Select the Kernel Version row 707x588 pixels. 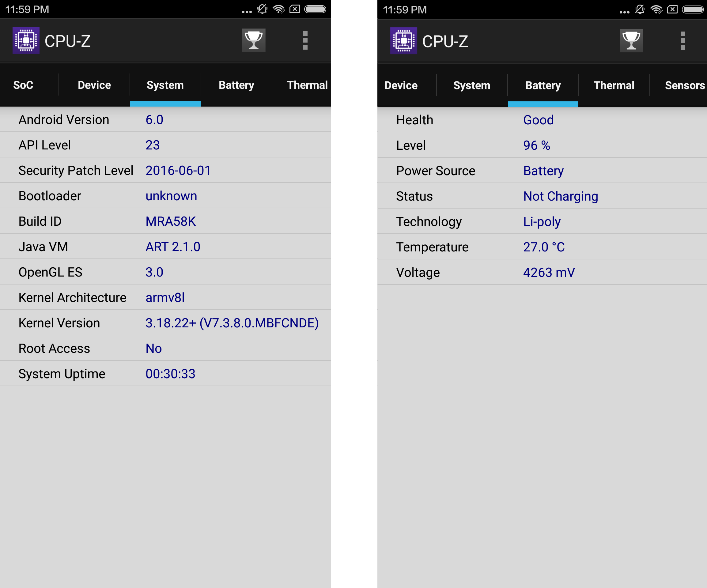(x=165, y=323)
